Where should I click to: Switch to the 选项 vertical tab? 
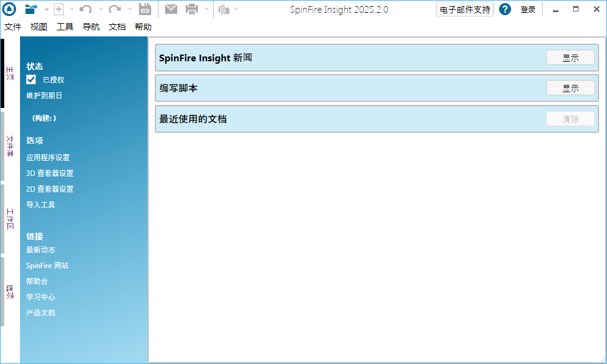[10, 292]
